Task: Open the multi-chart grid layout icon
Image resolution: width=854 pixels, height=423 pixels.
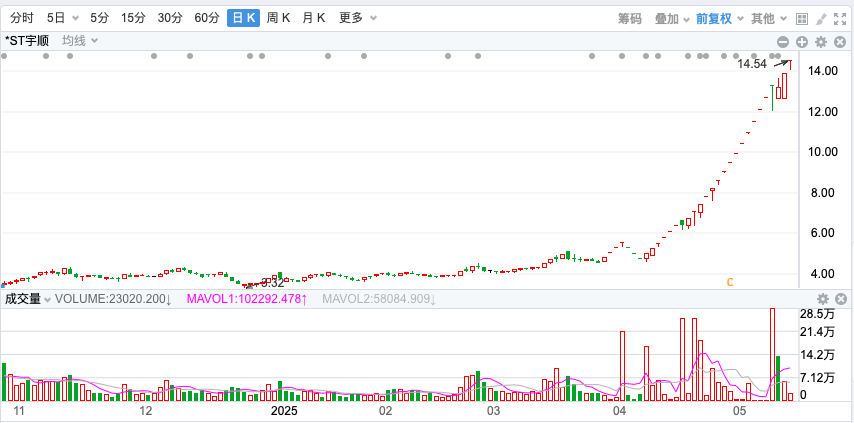Action: pyautogui.click(x=802, y=19)
